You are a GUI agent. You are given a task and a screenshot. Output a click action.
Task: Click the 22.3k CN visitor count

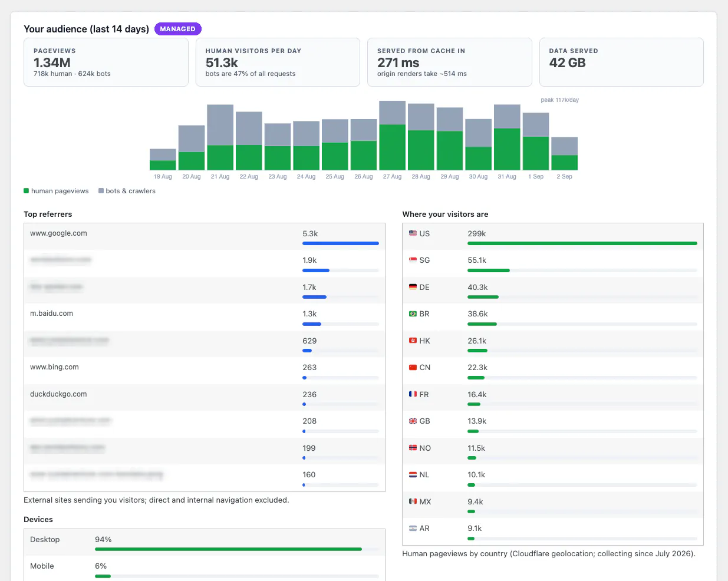[x=477, y=367]
